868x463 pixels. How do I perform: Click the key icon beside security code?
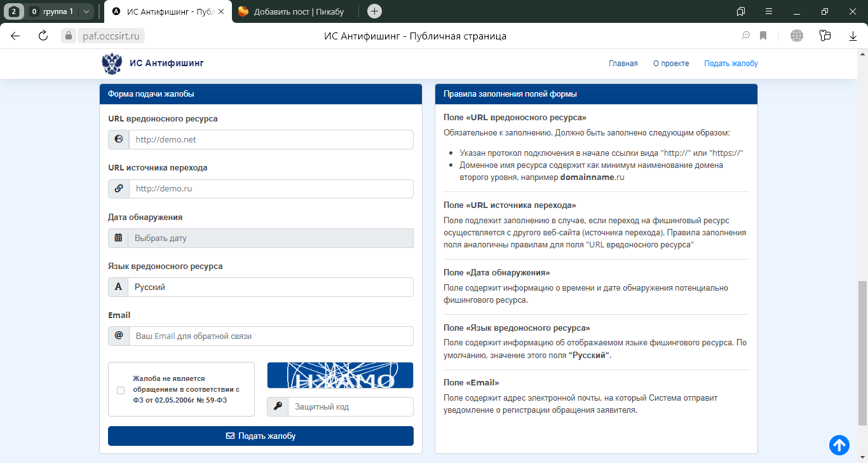(x=278, y=407)
